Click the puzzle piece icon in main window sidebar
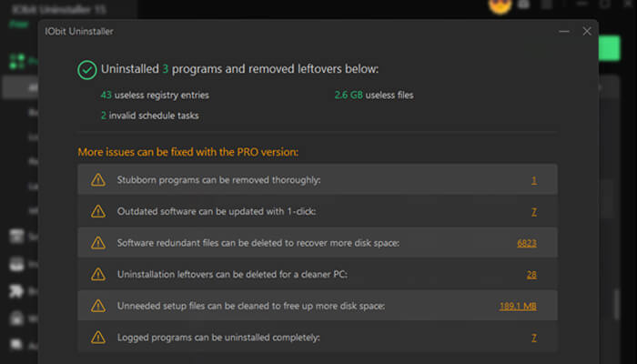The width and height of the screenshot is (637, 364). coord(16,291)
